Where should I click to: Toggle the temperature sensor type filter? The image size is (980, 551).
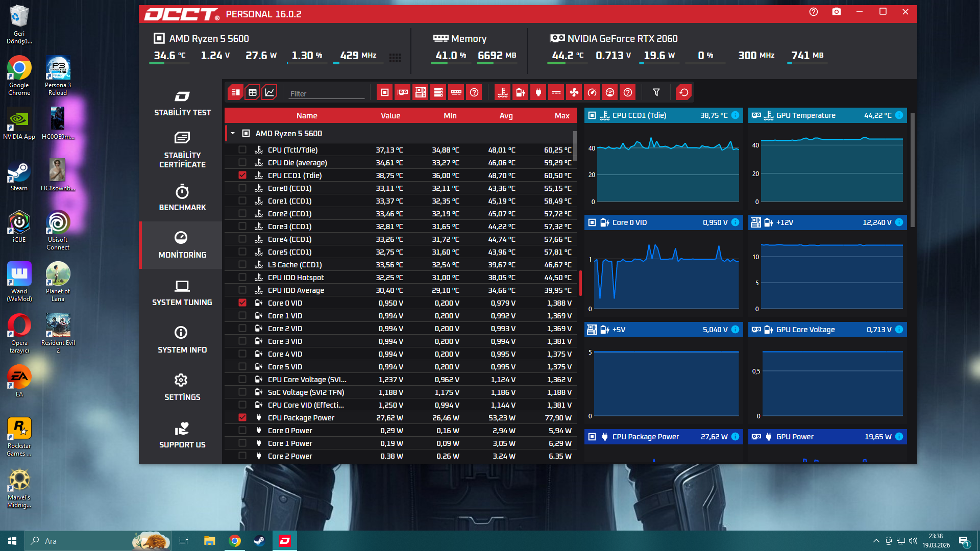pos(503,92)
